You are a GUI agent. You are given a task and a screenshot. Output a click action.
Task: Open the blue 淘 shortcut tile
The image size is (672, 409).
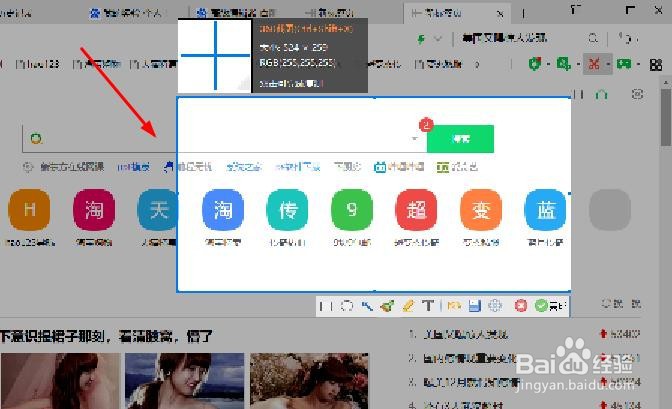tap(223, 210)
